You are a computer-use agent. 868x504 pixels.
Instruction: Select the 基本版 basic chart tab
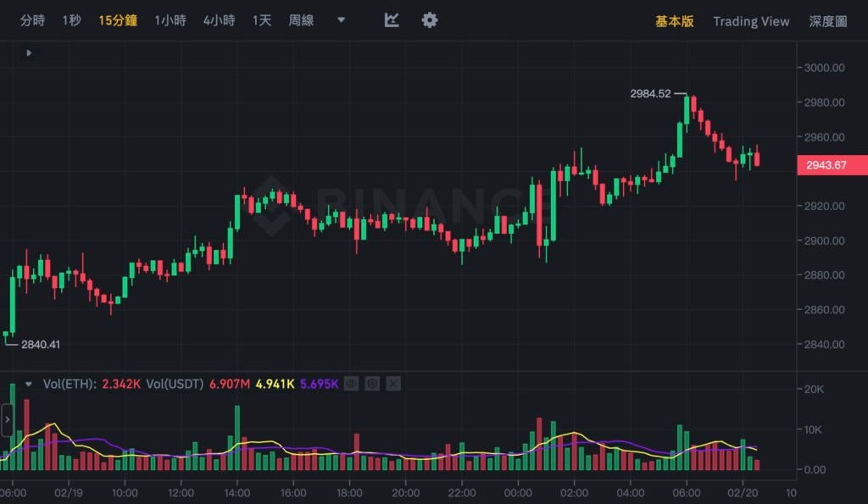[675, 21]
